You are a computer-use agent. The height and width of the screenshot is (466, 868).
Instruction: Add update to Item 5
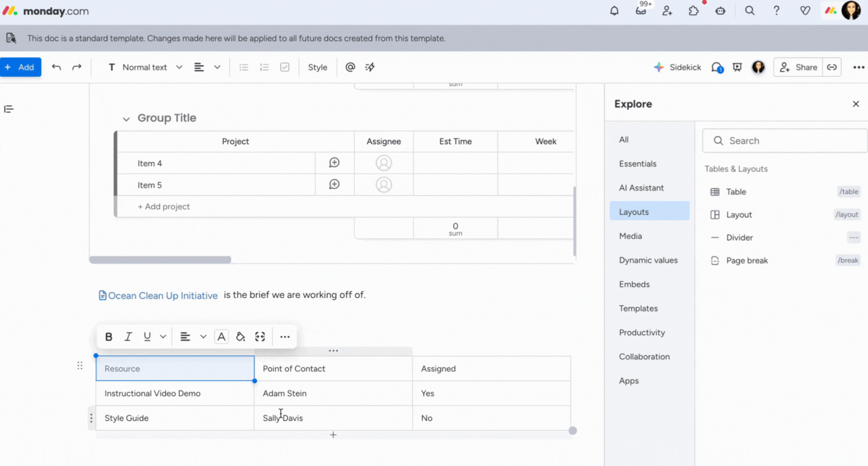tap(334, 185)
